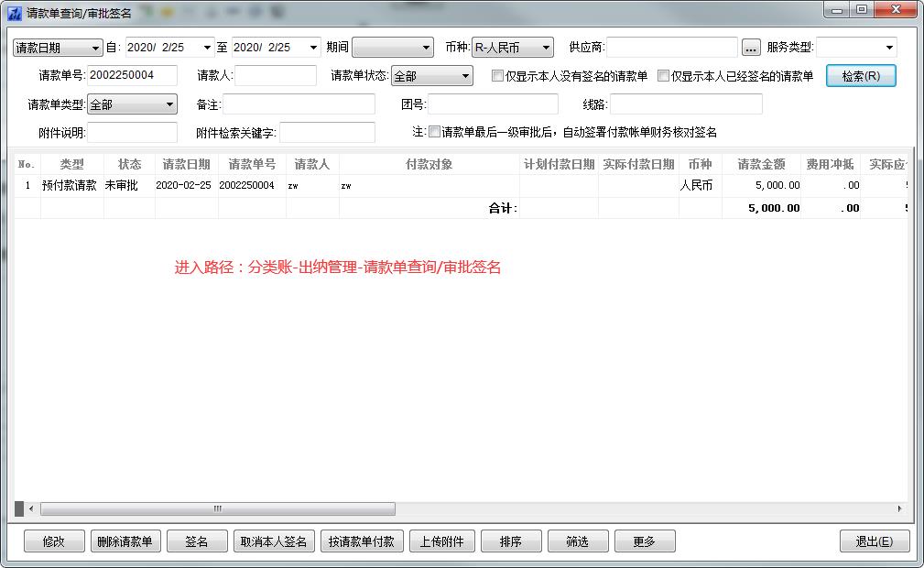This screenshot has width=924, height=568.
Task: Open the 请款单状态 status dropdown
Action: [432, 76]
